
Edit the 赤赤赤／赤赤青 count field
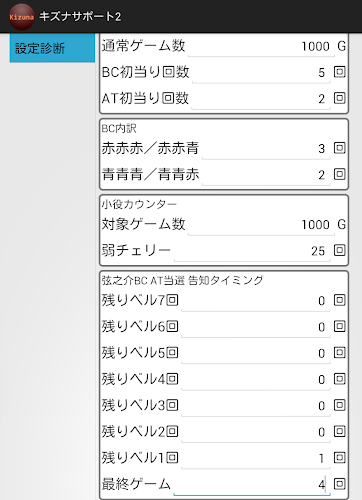coord(266,148)
